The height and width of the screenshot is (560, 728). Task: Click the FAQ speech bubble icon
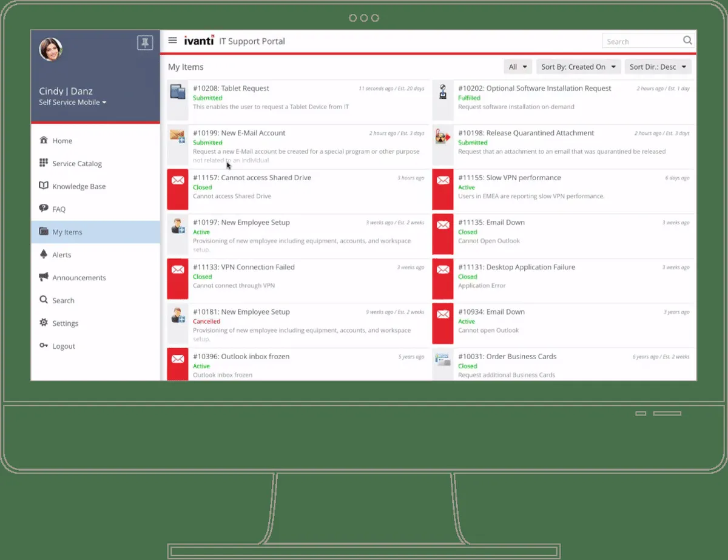[44, 209]
